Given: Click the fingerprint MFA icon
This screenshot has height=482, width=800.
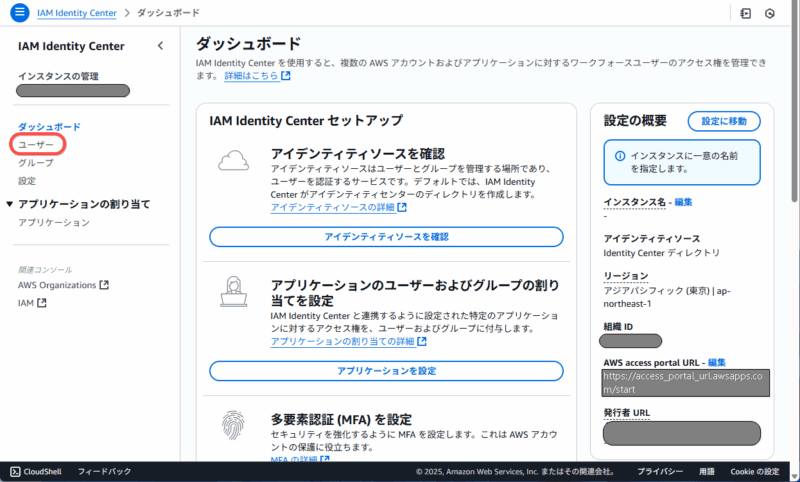Looking at the screenshot, I should pyautogui.click(x=234, y=424).
